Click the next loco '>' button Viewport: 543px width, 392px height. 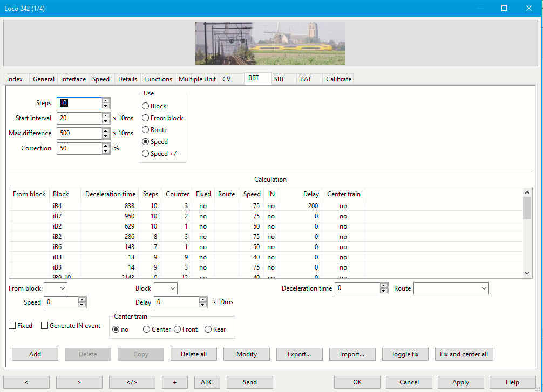point(79,382)
